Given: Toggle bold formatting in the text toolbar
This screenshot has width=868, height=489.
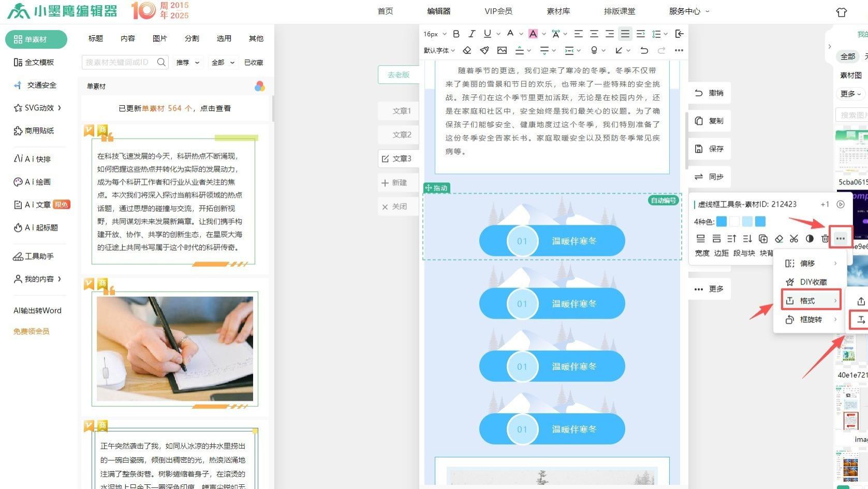Looking at the screenshot, I should coord(456,34).
